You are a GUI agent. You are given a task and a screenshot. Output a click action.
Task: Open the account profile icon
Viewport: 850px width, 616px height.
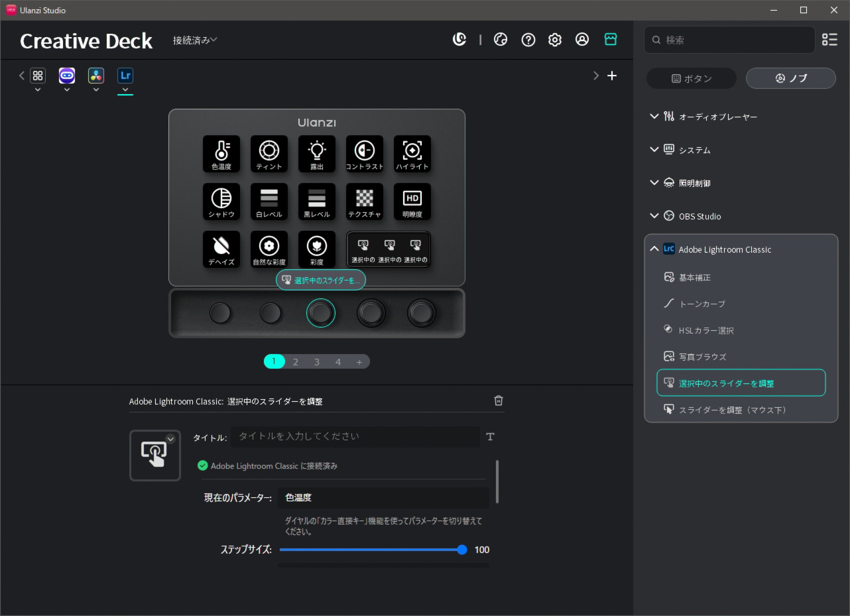click(582, 40)
